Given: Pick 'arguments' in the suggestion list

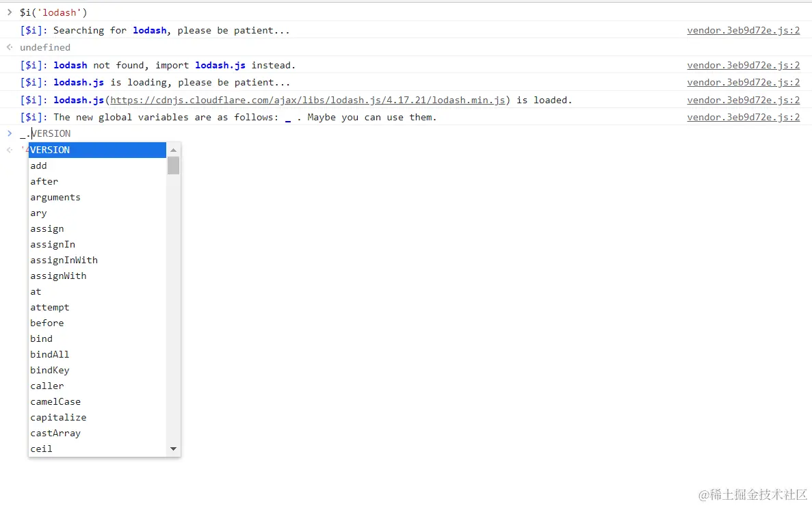Looking at the screenshot, I should (x=97, y=198).
